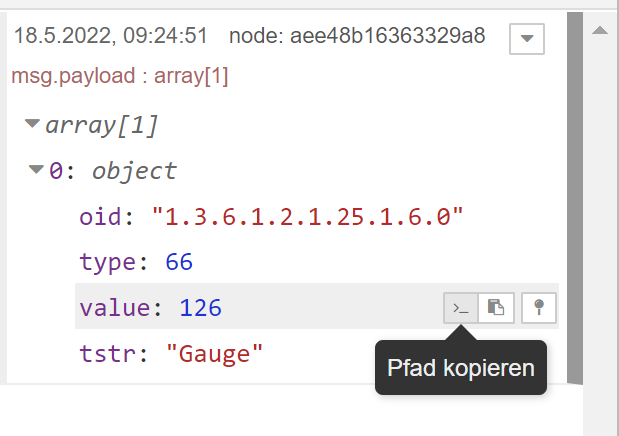The image size is (619, 436).
Task: Open the debug message options dropdown
Action: tap(527, 38)
